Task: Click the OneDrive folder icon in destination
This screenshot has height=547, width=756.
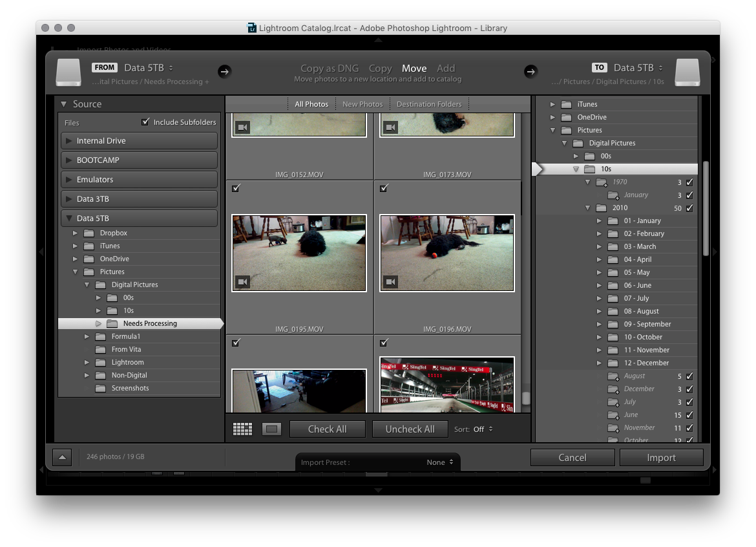Action: point(567,117)
